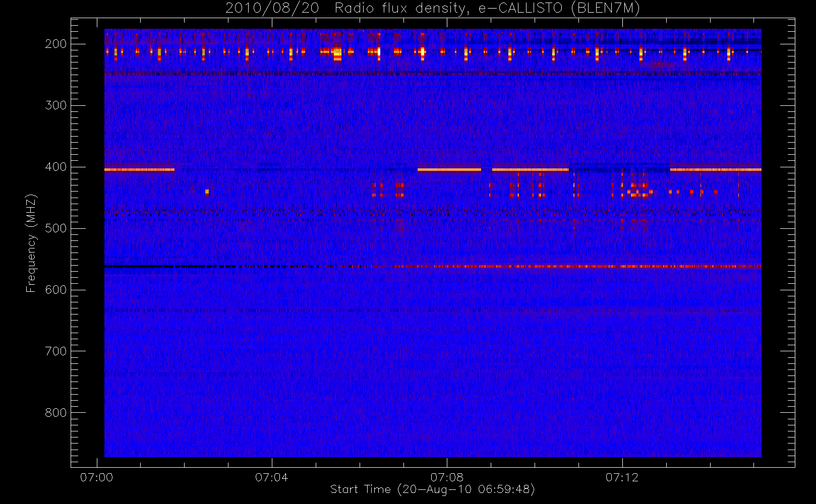816x504 pixels.
Task: Click the 07:08 time tick label
Action: coord(447,477)
